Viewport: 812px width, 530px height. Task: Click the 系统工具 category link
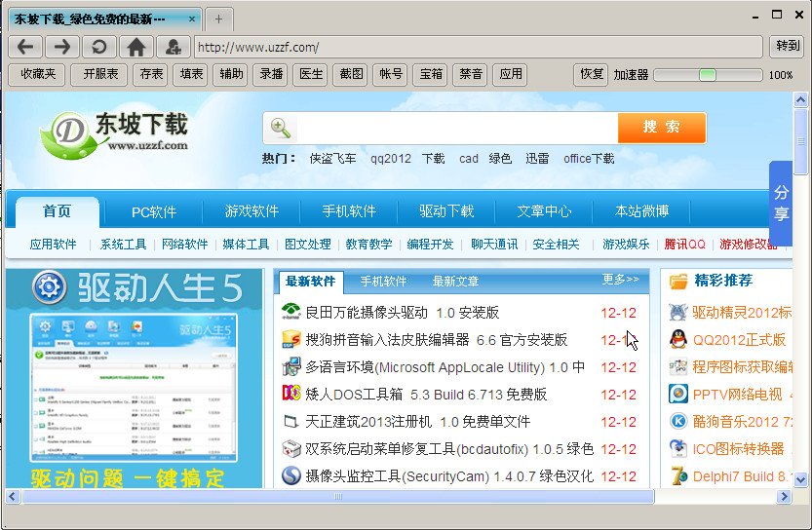pyautogui.click(x=123, y=245)
